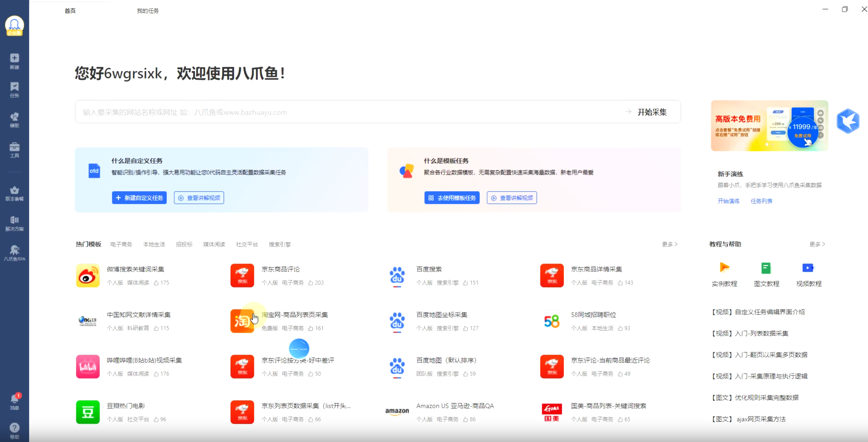Click the 新建自定义任务 button
The width and height of the screenshot is (868, 442).
click(139, 197)
